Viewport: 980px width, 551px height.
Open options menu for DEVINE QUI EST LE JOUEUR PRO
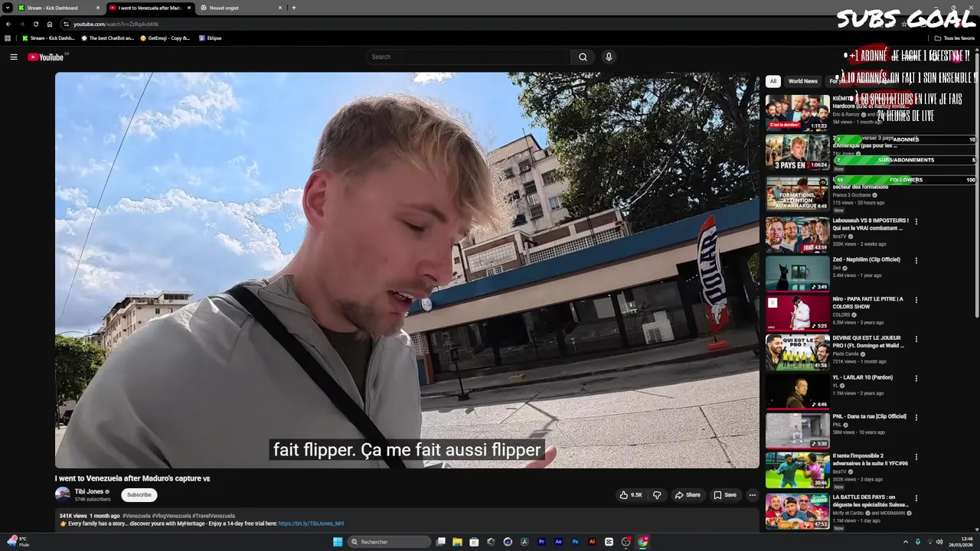(x=916, y=339)
